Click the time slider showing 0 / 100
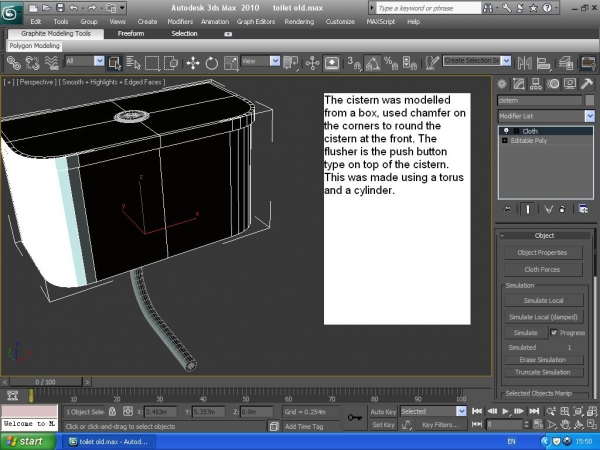Viewport: 600px width, 450px height. [45, 382]
